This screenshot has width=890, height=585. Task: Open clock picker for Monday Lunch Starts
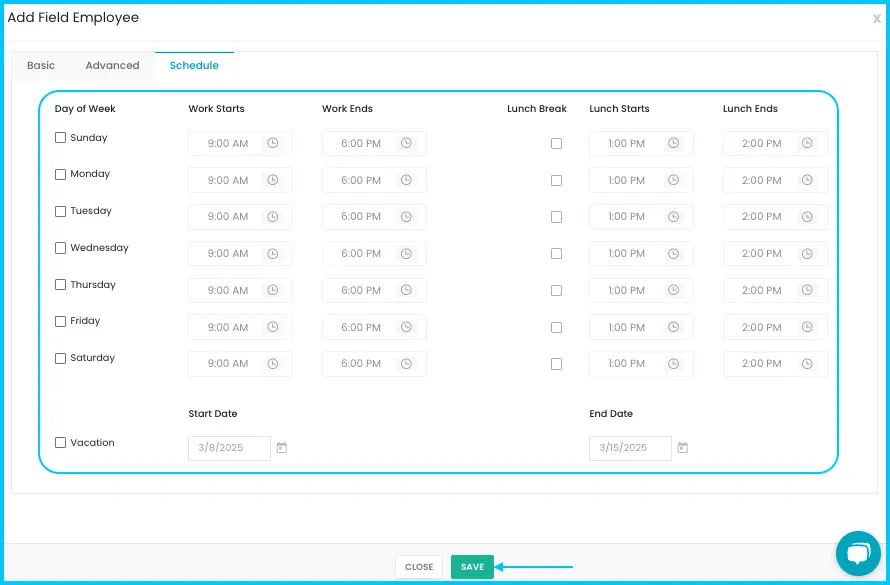click(x=674, y=180)
